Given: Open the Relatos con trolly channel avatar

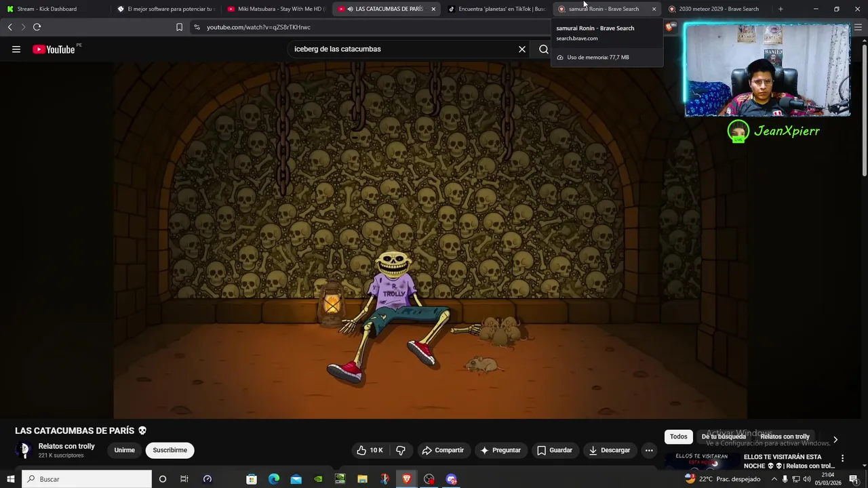Looking at the screenshot, I should coord(24,450).
